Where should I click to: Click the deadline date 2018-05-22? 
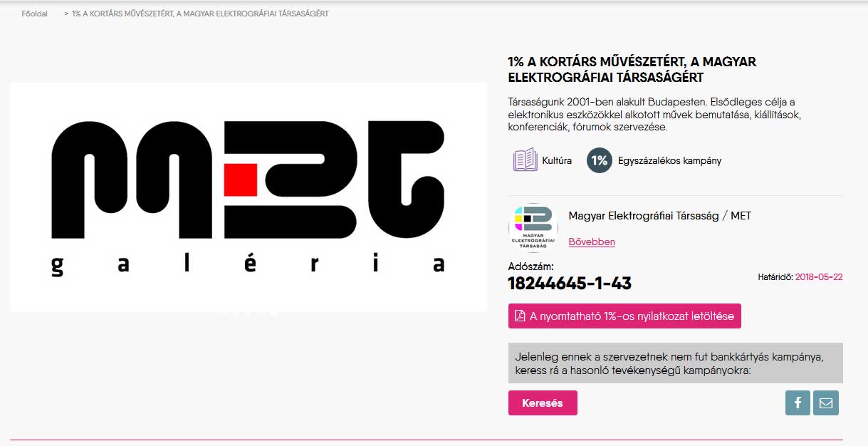(819, 276)
